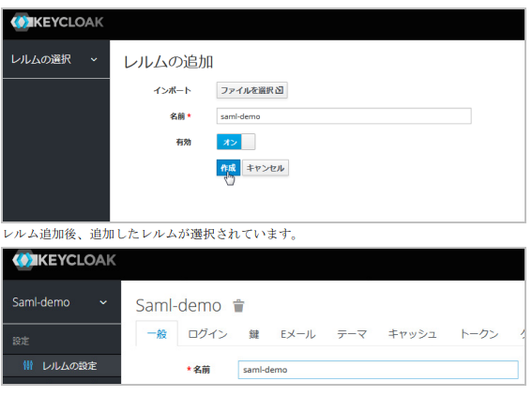Switch to the トークン tab
Image resolution: width=532 pixels, height=397 pixels.
click(479, 334)
